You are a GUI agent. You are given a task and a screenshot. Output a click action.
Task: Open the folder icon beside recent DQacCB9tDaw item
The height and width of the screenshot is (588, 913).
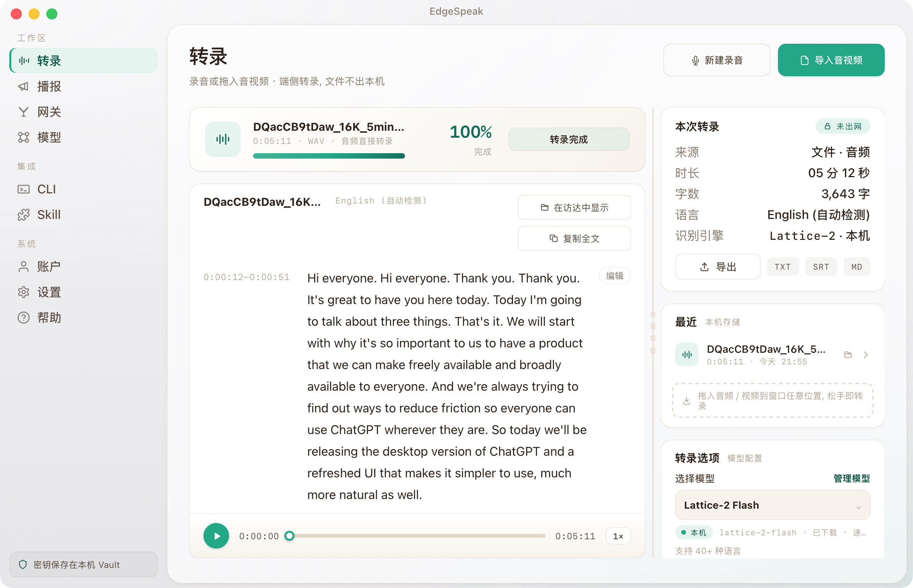(x=848, y=355)
